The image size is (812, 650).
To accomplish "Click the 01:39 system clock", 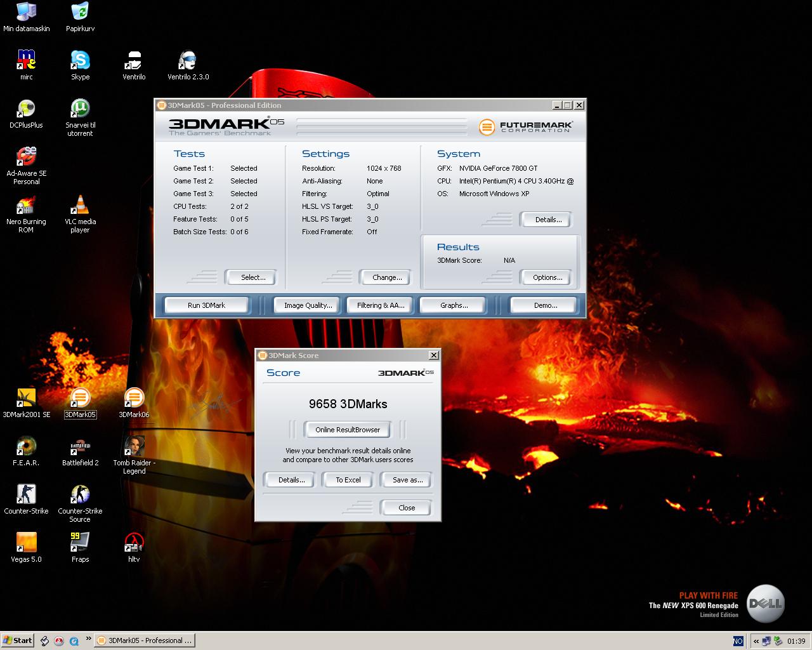I will [796, 641].
